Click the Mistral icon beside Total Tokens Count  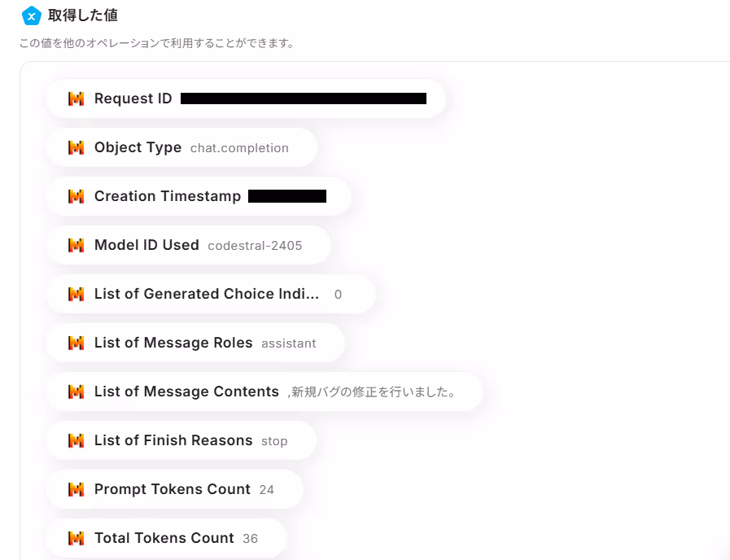(76, 538)
